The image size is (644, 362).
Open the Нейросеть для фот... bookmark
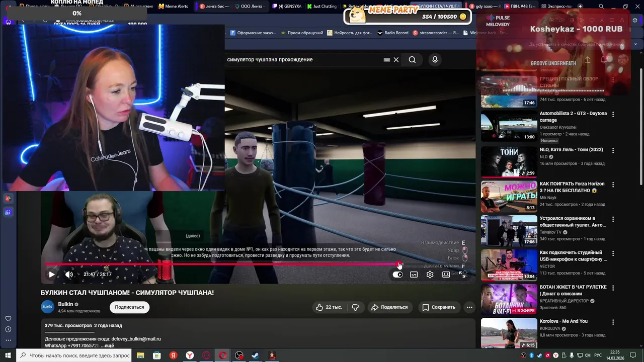[350, 33]
